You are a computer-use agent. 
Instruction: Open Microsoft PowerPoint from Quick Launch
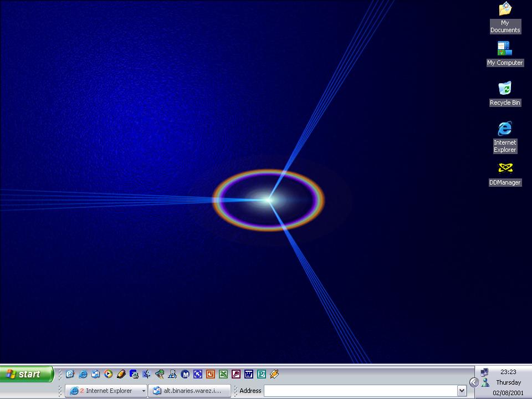click(x=211, y=375)
